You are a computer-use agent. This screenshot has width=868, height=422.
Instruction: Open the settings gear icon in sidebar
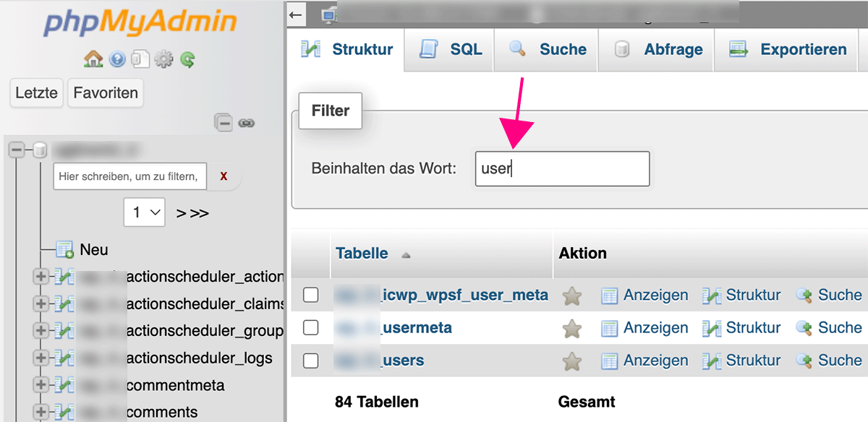(x=164, y=59)
